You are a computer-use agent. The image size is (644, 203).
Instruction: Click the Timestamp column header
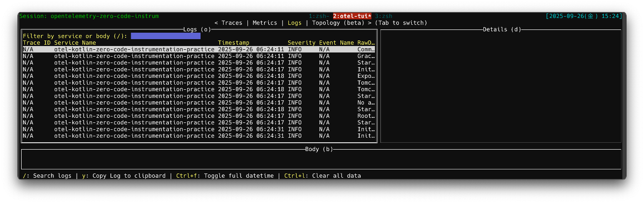click(x=234, y=43)
